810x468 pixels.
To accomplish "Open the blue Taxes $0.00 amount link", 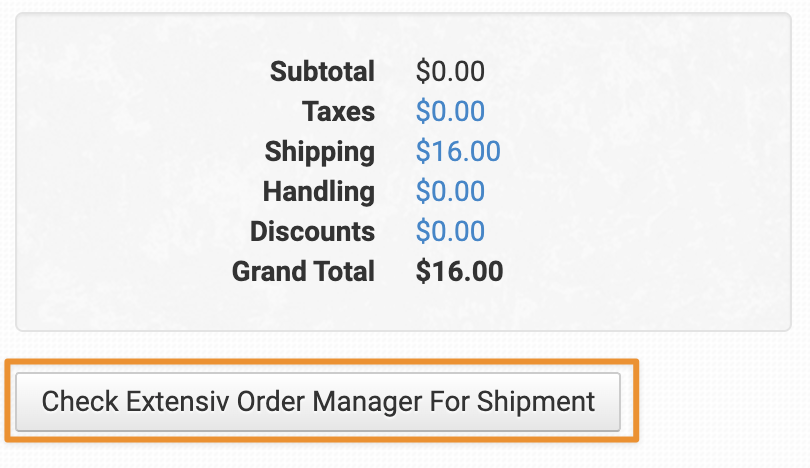I will pyautogui.click(x=450, y=112).
